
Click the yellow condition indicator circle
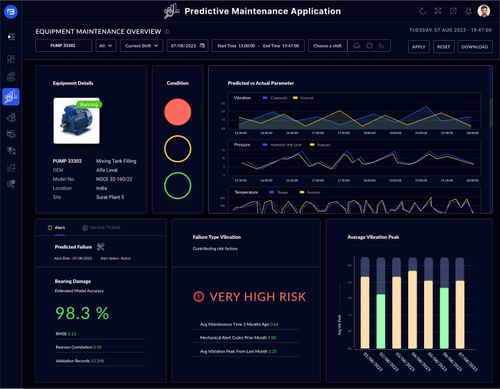(x=178, y=149)
